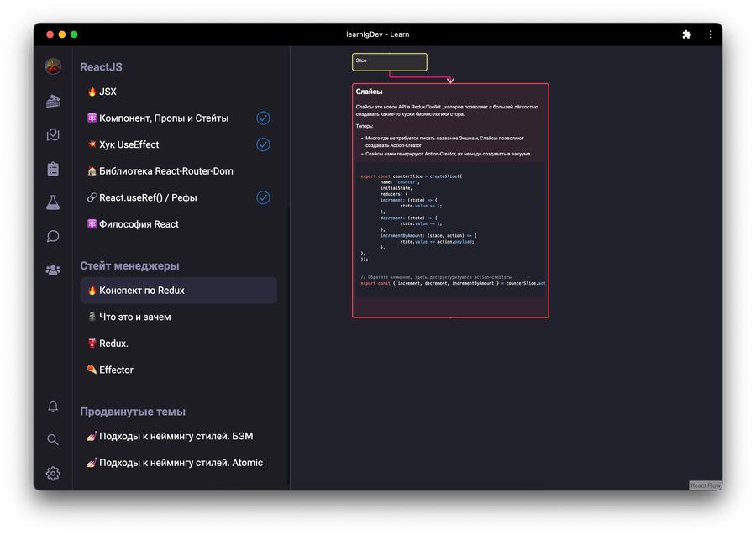Open the JSX lesson
The height and width of the screenshot is (535, 756).
pyautogui.click(x=178, y=92)
